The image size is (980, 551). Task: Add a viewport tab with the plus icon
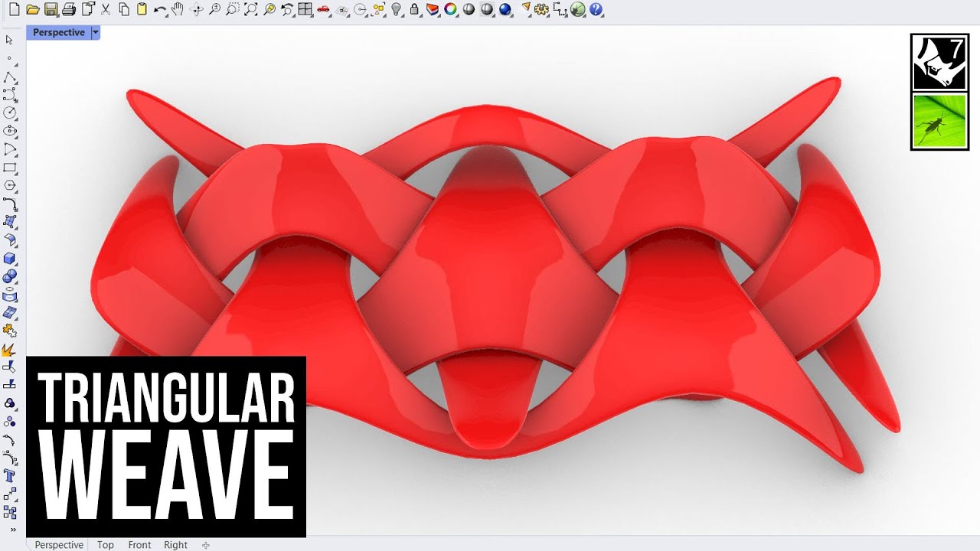pos(205,545)
